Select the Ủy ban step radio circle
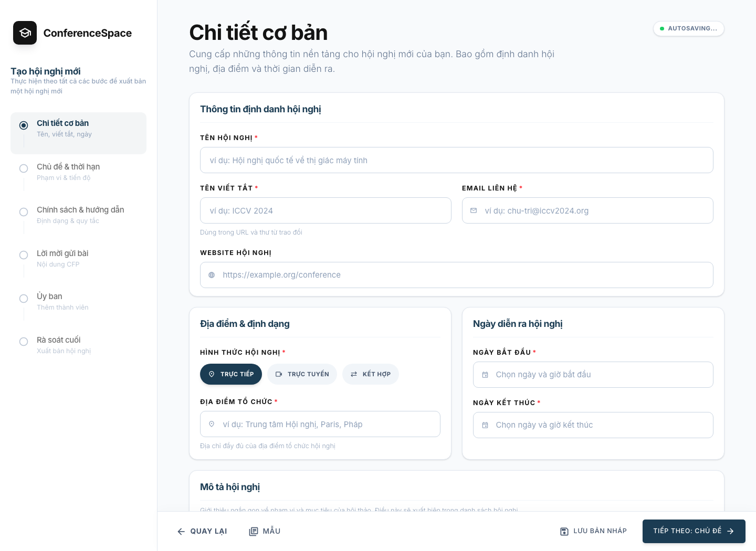 (x=24, y=299)
